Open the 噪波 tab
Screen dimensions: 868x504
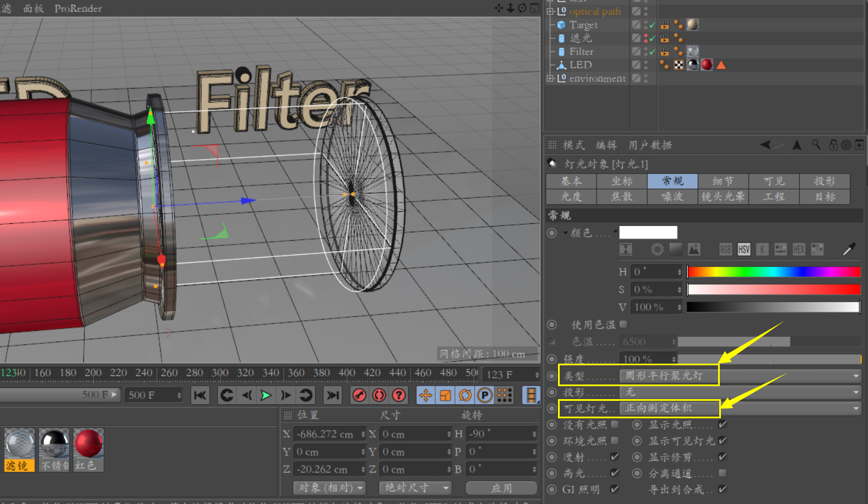672,196
